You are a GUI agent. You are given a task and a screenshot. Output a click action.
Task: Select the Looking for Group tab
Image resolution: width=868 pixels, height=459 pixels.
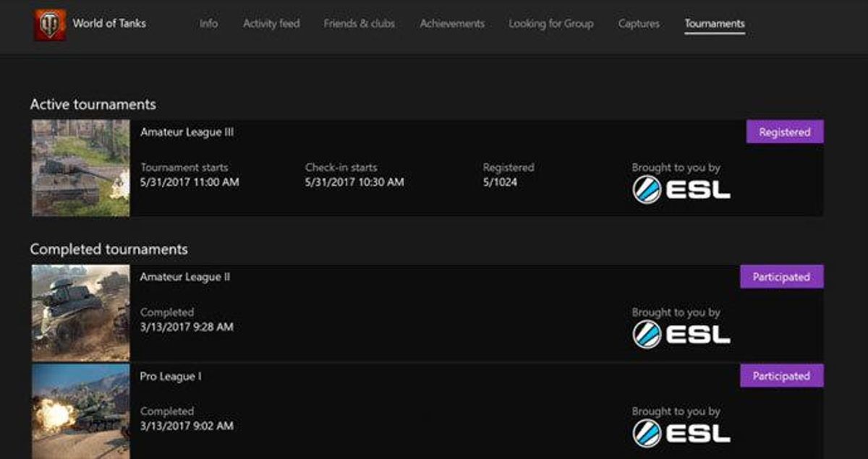[551, 23]
